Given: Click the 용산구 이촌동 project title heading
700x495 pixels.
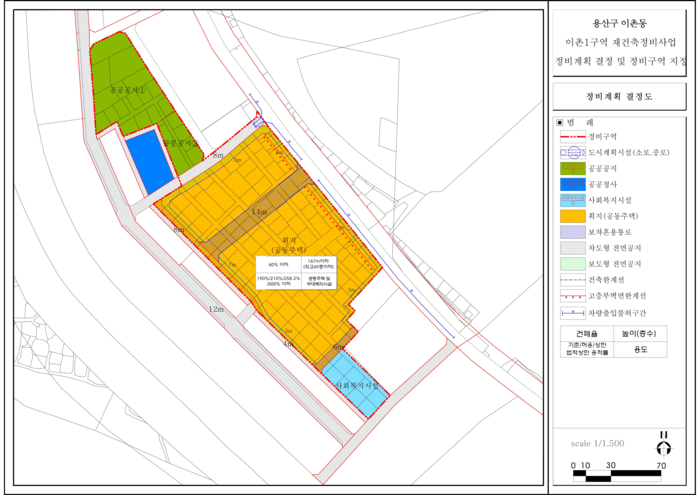Looking at the screenshot, I should (x=620, y=24).
